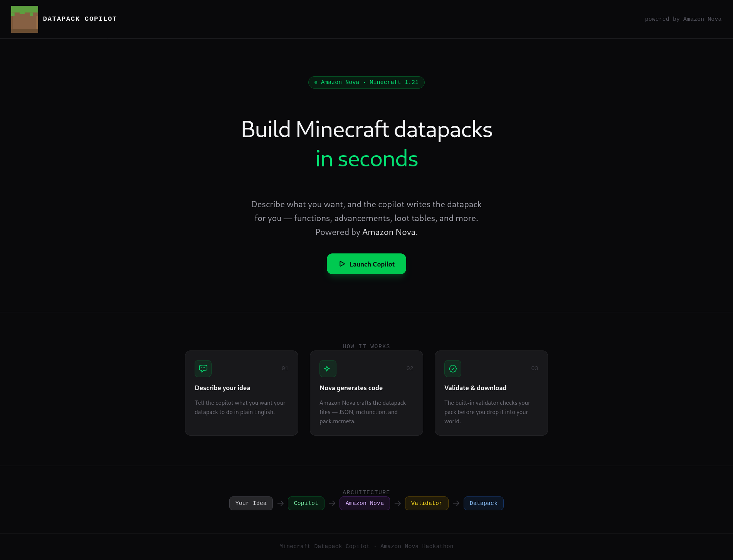Click the 'Build Minecraft datapacks' headline

pos(366,129)
